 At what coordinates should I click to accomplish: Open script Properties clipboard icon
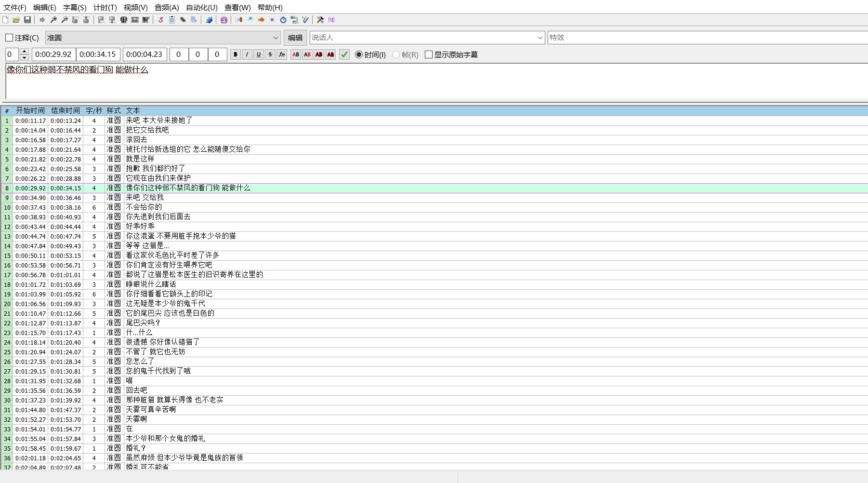point(172,20)
